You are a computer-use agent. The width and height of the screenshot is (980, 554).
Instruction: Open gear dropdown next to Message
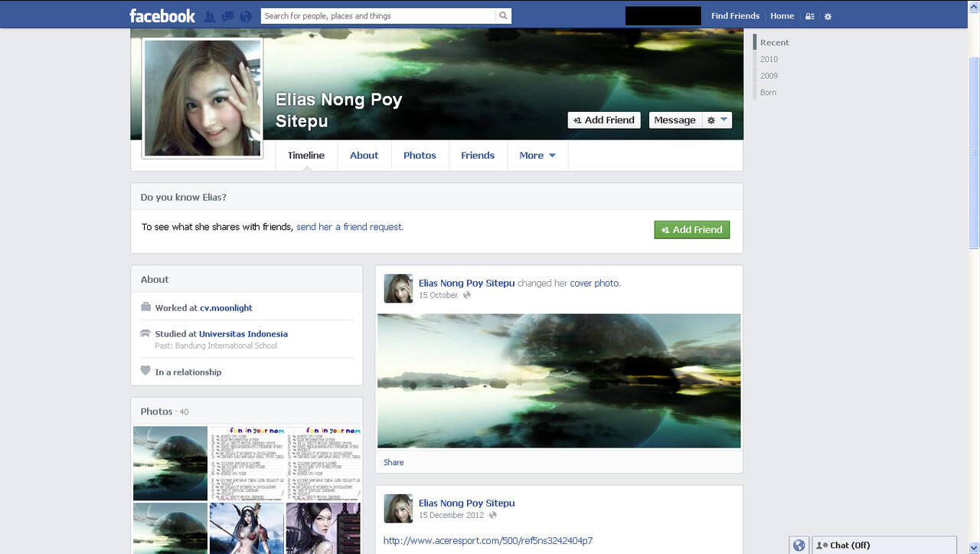click(x=717, y=120)
